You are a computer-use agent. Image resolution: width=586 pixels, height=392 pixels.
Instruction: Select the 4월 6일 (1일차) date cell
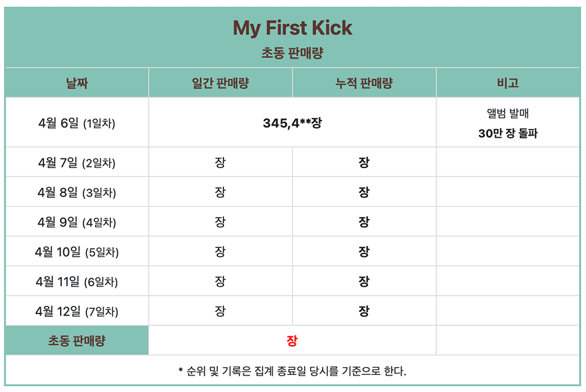77,123
